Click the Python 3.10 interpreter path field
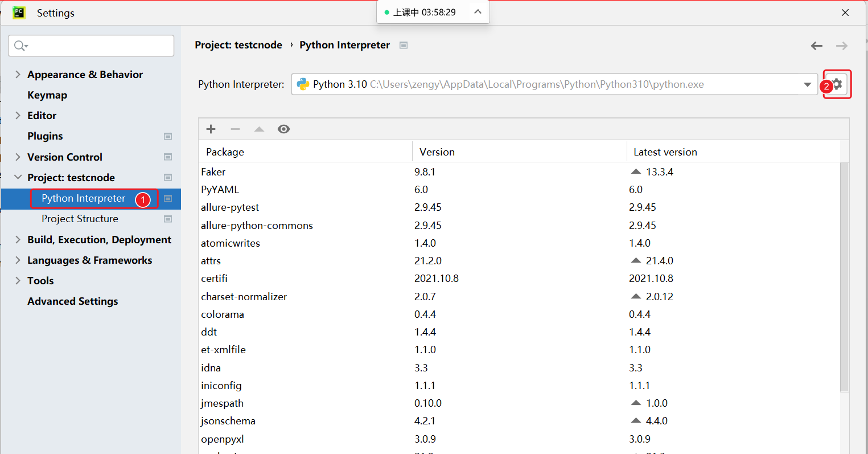The height and width of the screenshot is (454, 868). tap(554, 84)
